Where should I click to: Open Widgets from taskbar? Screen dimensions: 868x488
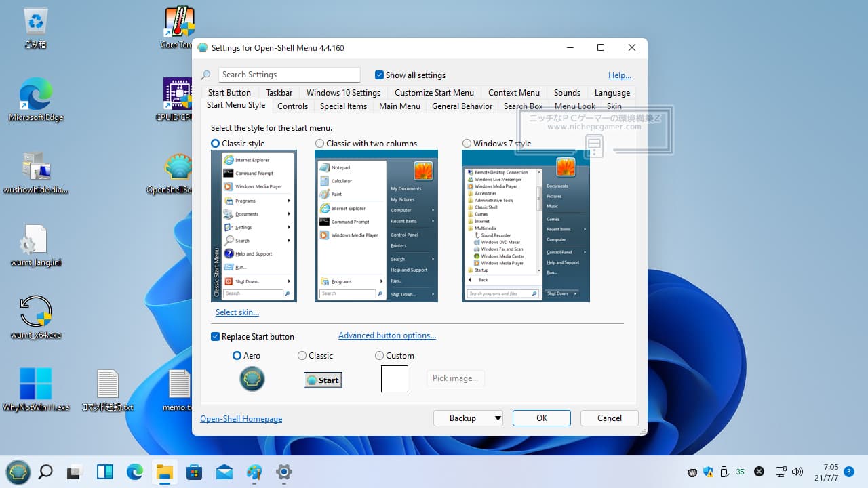(x=105, y=472)
